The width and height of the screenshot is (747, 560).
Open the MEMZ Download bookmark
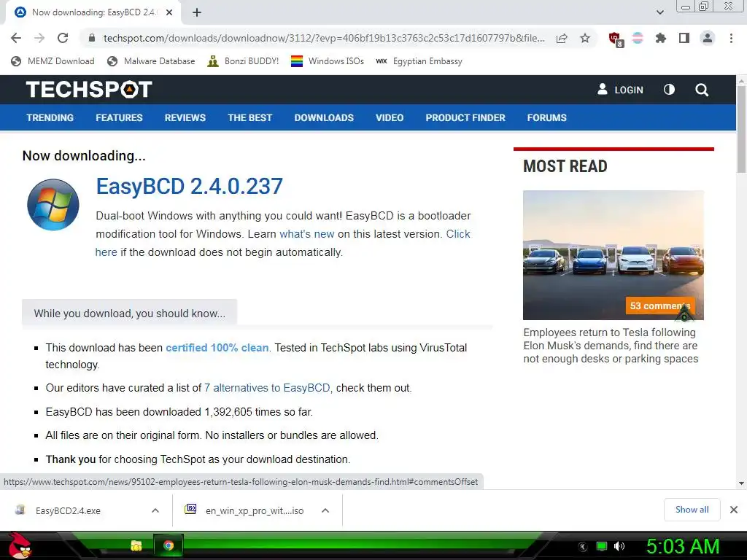[x=53, y=61]
